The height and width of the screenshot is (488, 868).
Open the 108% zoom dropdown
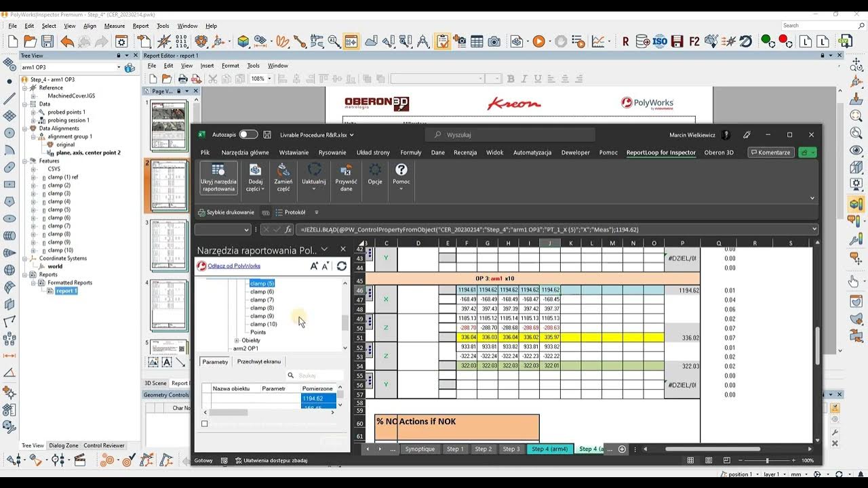269,79
